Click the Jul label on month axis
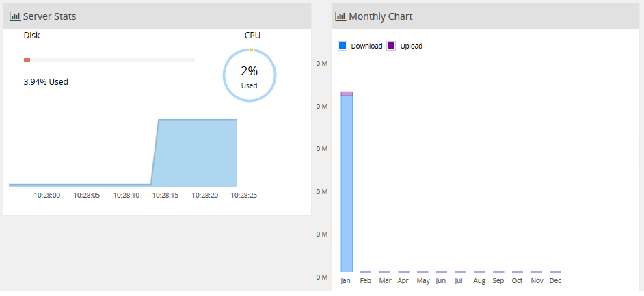The height and width of the screenshot is (296, 644). [x=458, y=281]
